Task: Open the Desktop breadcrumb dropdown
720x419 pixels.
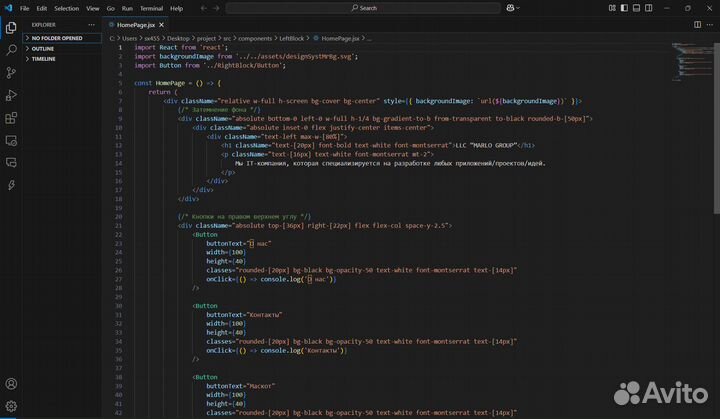Action: tap(178, 39)
